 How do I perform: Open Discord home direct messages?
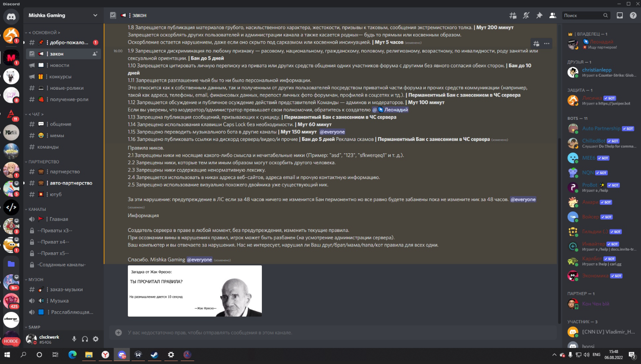pos(11,17)
